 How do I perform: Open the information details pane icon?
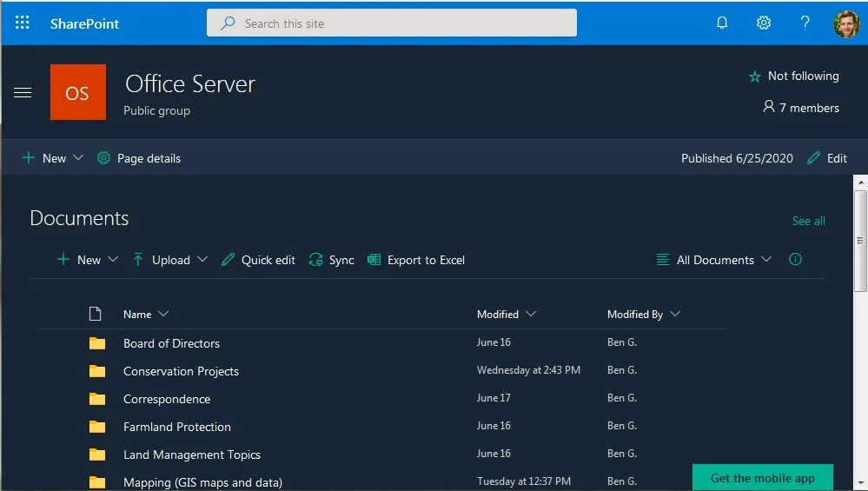[x=795, y=259]
